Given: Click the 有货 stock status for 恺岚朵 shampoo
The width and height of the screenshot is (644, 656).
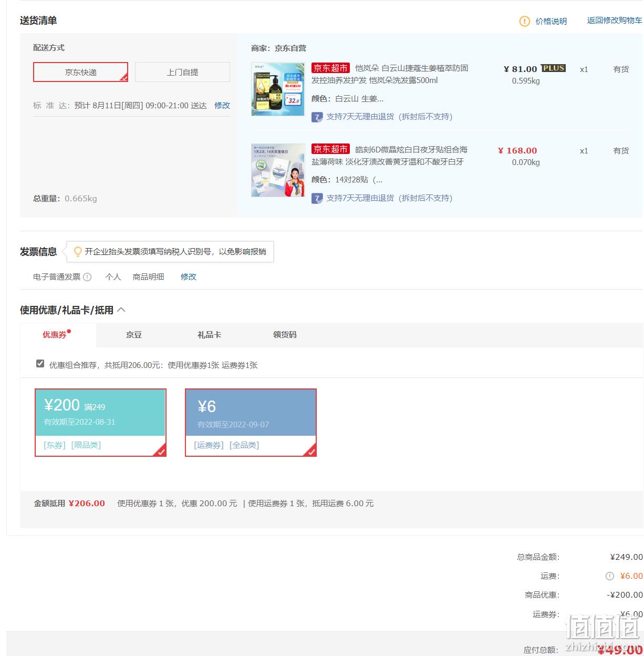Looking at the screenshot, I should coord(621,69).
